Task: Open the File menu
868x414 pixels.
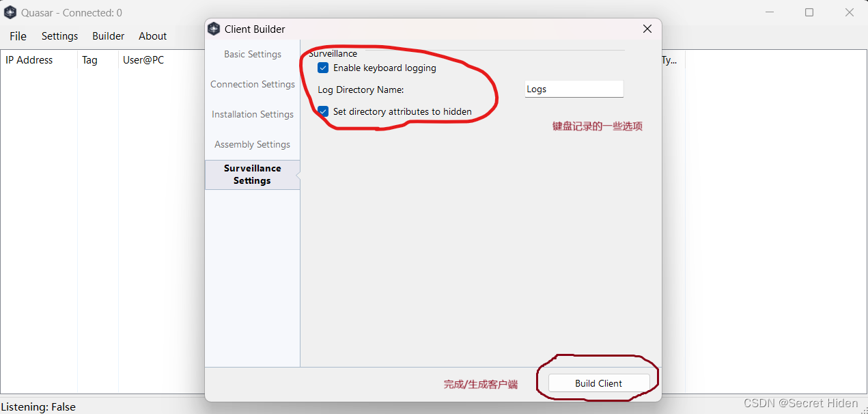Action: (18, 36)
